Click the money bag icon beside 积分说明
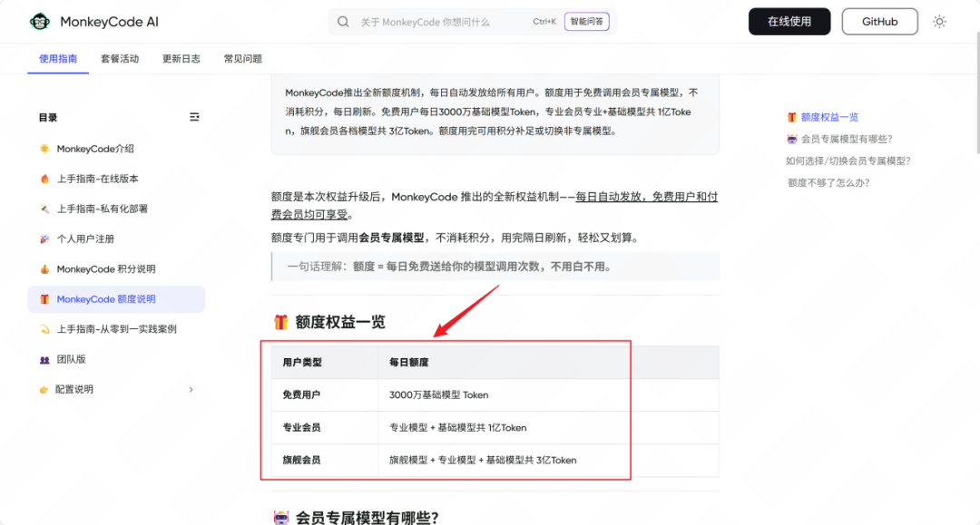This screenshot has height=525, width=980. (x=44, y=269)
